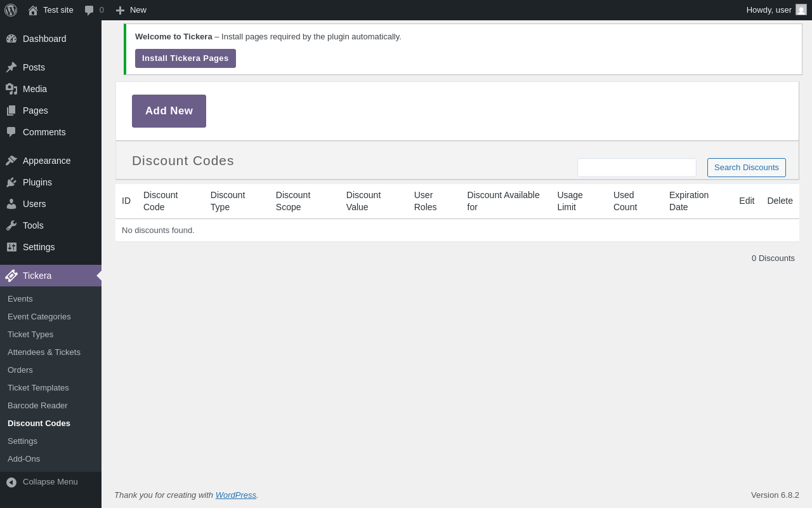This screenshot has height=508, width=812.
Task: Open the Howdy, user account menu
Action: click(769, 10)
